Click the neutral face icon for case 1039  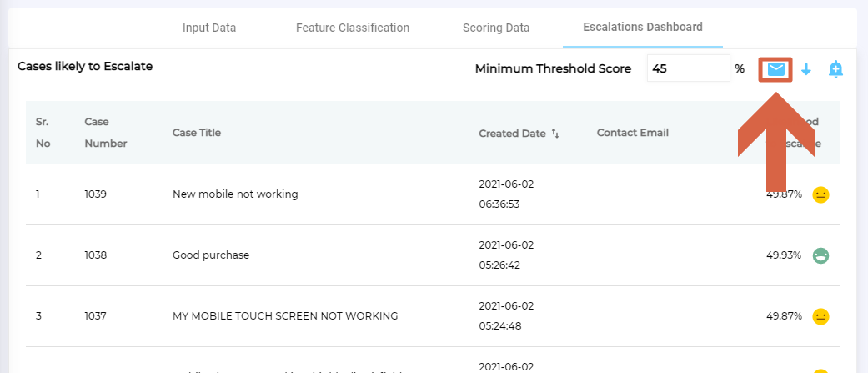pyautogui.click(x=820, y=194)
